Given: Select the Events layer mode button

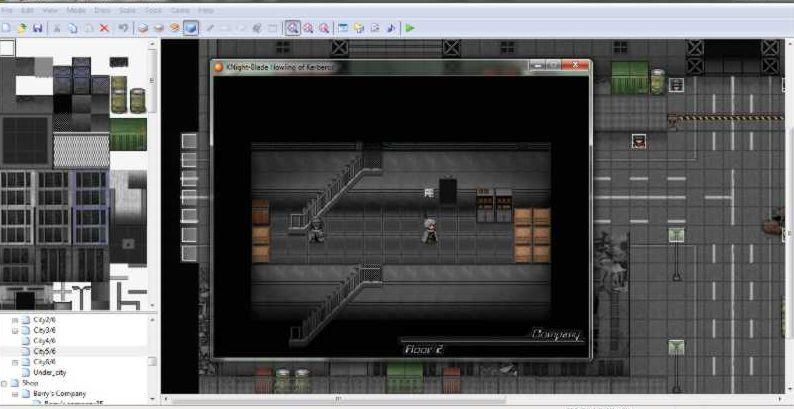Looking at the screenshot, I should (190, 28).
